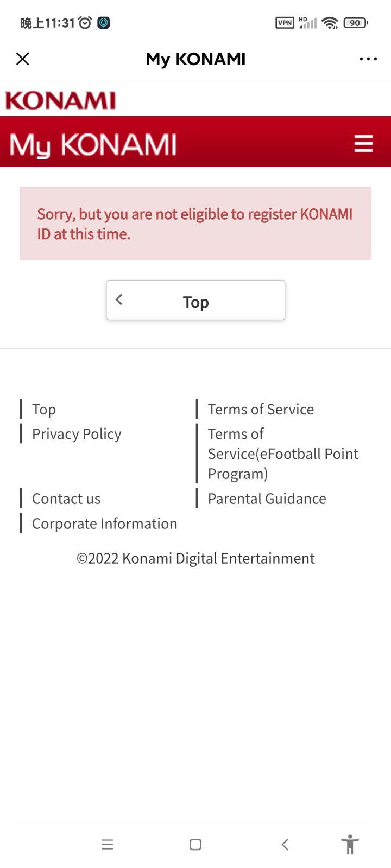391x868 pixels.
Task: Close the My KONAMI webview with X
Action: [23, 59]
